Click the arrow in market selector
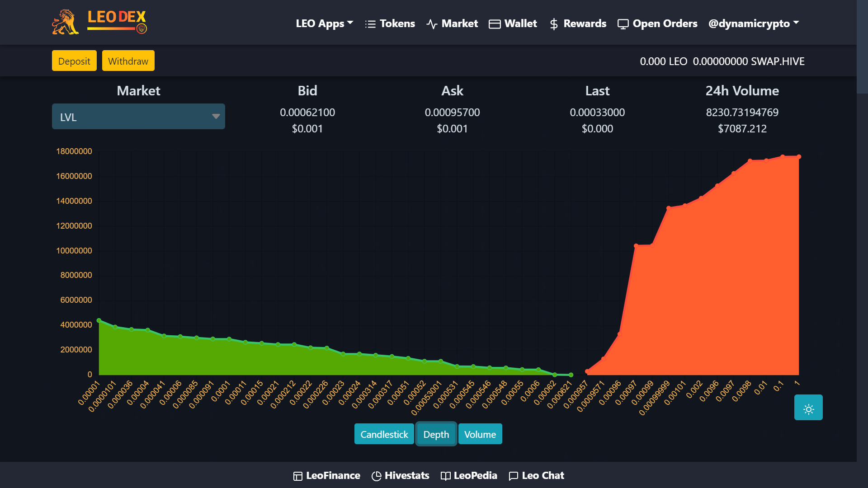The height and width of the screenshot is (488, 868). click(216, 117)
